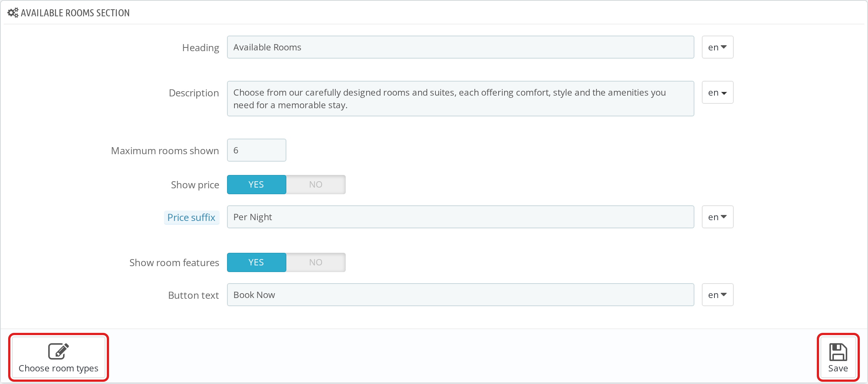Click the Button text field label
Image resolution: width=868 pixels, height=384 pixels.
coord(194,295)
